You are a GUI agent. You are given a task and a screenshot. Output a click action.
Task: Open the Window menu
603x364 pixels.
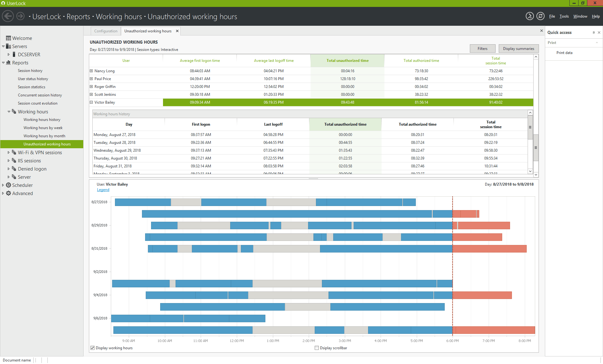(x=580, y=16)
